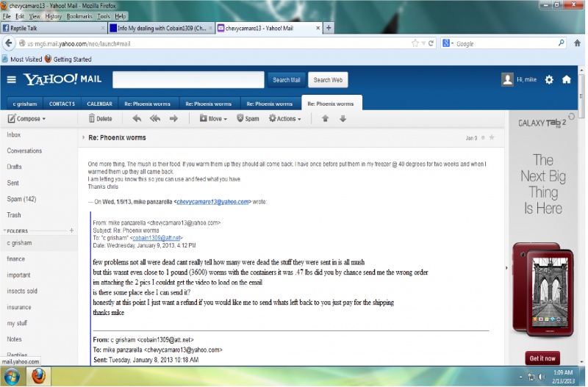
Task: Expand the message header triangle beside subject
Action: pos(83,137)
